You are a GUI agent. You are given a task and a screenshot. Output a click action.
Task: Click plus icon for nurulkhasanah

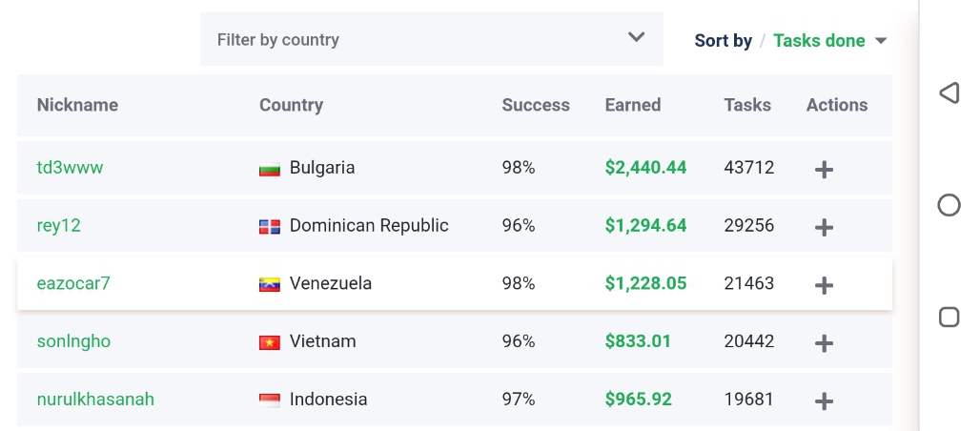point(825,401)
